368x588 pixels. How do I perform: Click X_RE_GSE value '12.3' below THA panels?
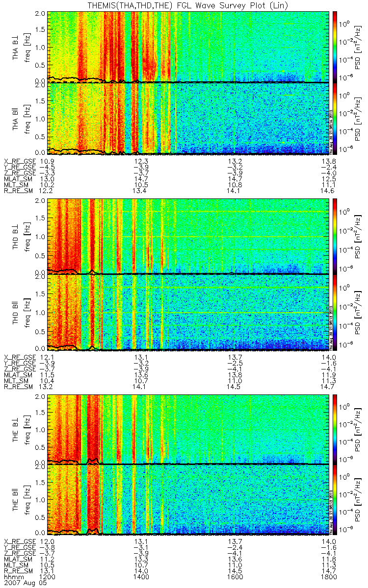pos(141,161)
